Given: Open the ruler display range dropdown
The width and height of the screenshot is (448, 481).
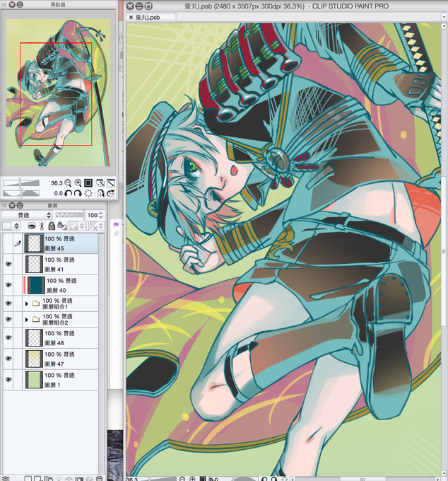Looking at the screenshot, I should (96, 226).
